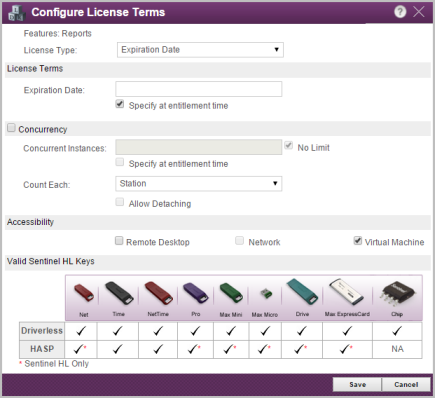Viewport: 435px width, 398px height.
Task: Check the Remote Desktop checkbox
Action: pyautogui.click(x=119, y=241)
